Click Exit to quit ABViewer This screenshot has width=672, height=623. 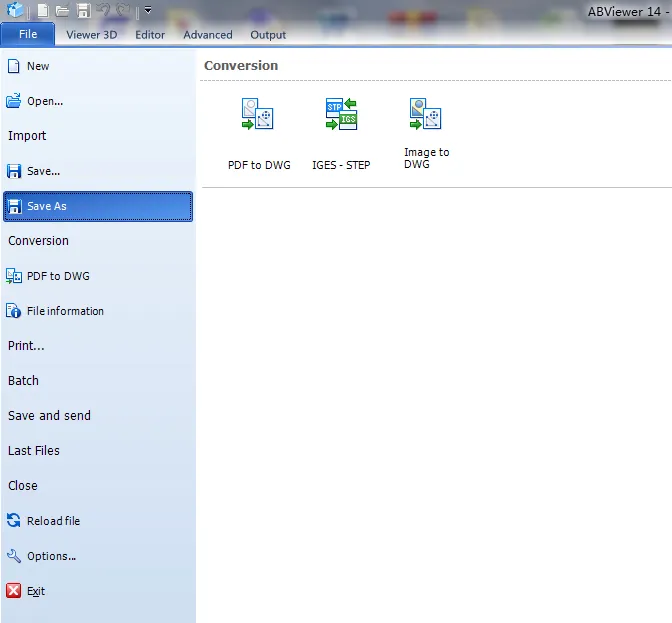(35, 591)
